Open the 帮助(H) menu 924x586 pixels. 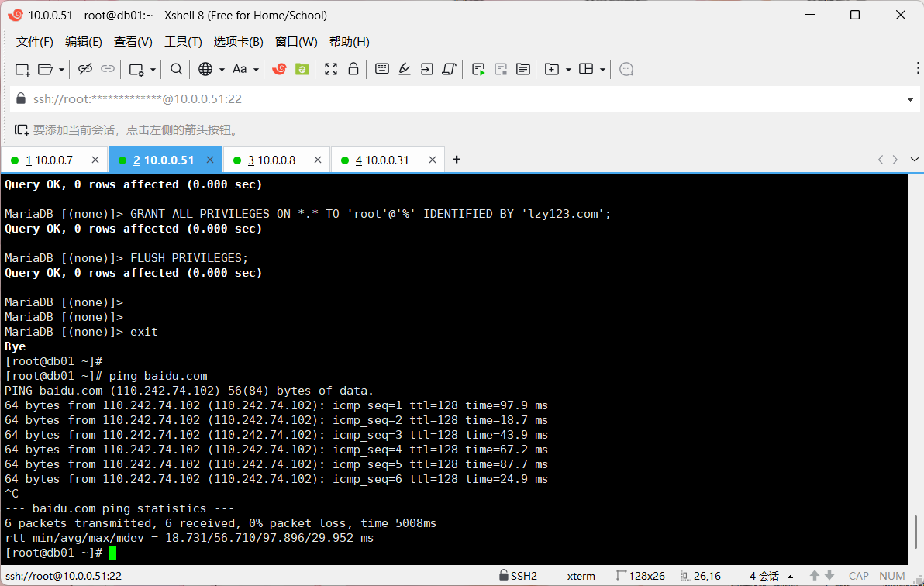point(350,42)
